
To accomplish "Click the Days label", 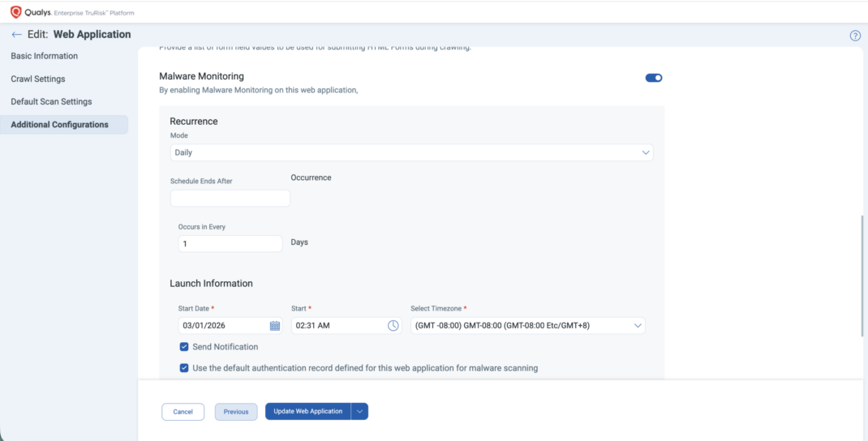I will pos(299,242).
